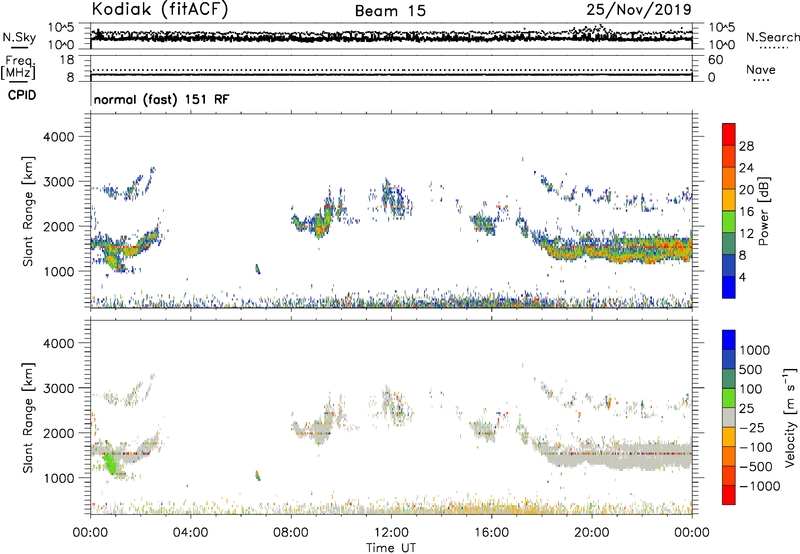Click the "Slant Range [km]" label of velocity panel
Viewport: 800px width, 554px height.
28,417
